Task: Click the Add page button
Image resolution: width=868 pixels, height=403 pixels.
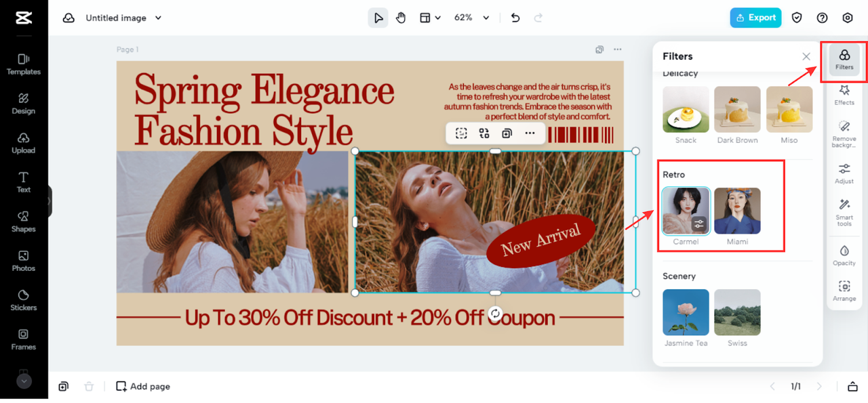Action: pyautogui.click(x=143, y=386)
